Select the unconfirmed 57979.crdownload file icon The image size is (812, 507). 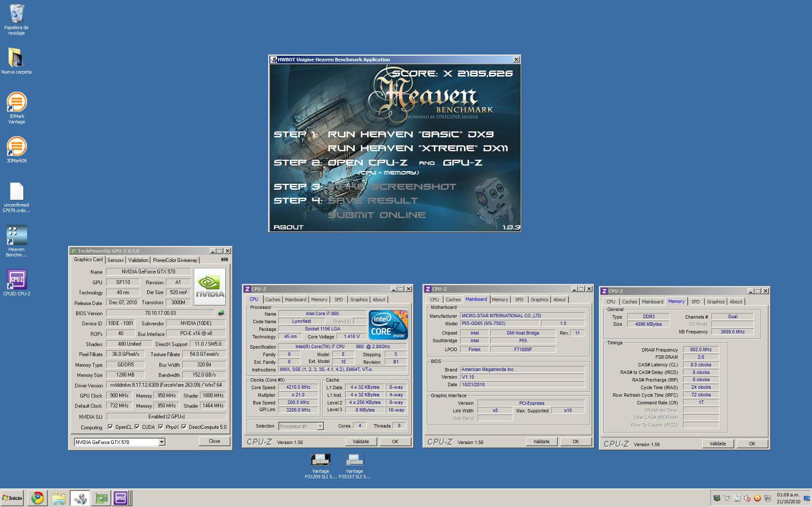16,197
